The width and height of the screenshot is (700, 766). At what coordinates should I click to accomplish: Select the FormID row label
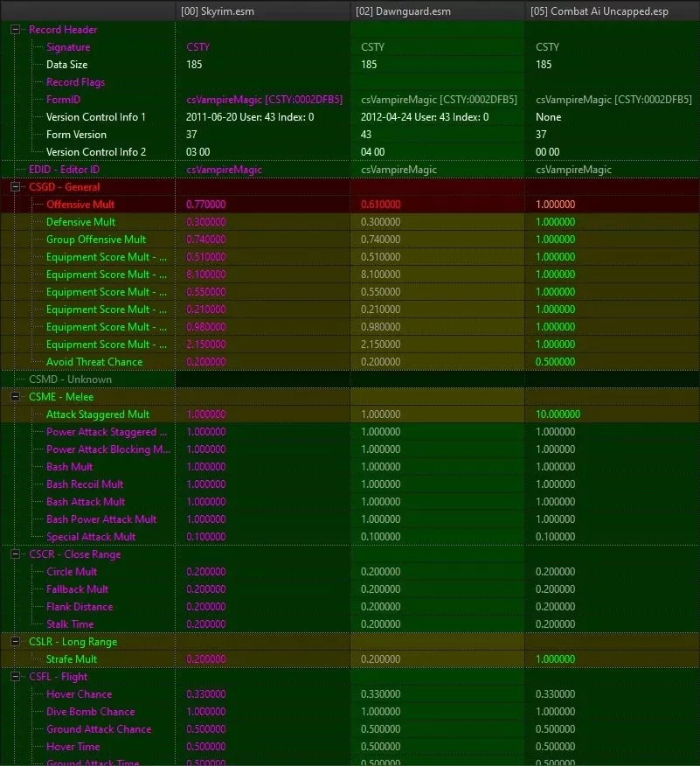tap(63, 100)
